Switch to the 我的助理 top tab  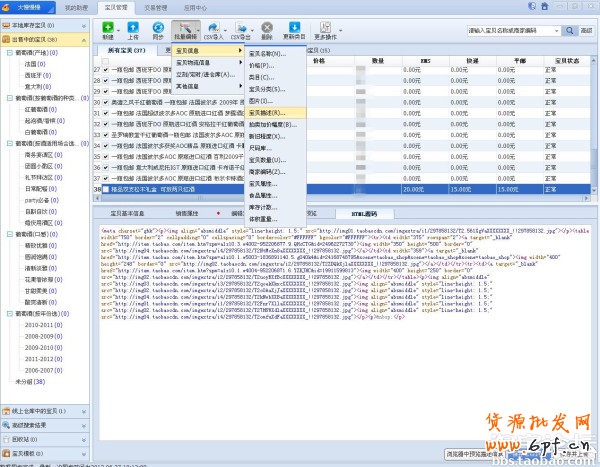click(76, 8)
